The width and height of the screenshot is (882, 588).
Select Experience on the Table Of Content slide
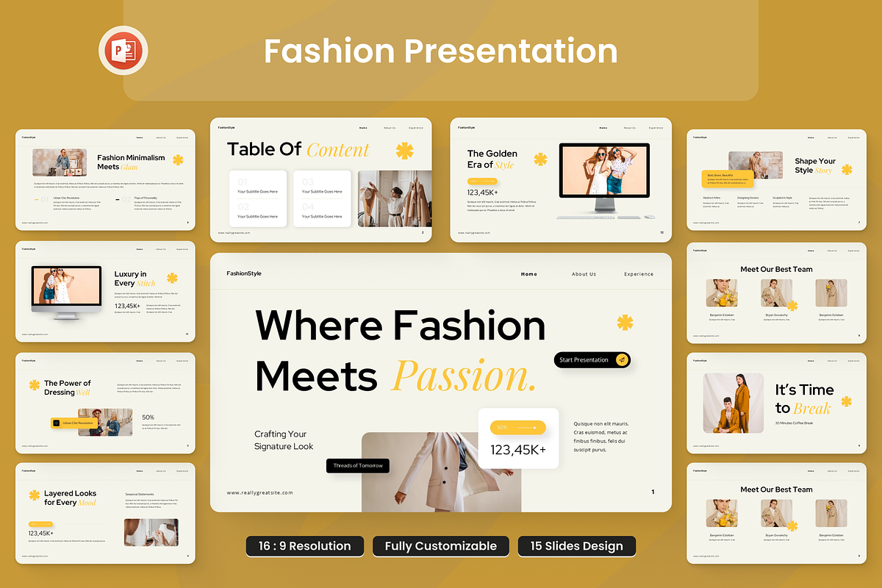(x=416, y=128)
